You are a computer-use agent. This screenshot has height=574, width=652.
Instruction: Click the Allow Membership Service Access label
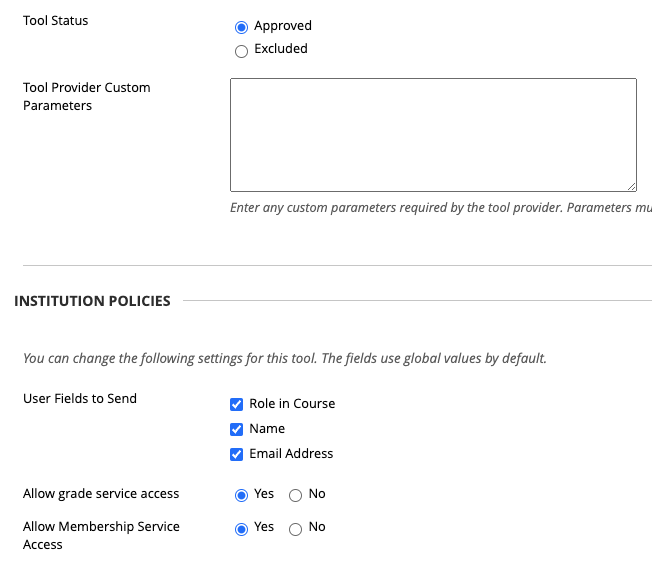pyautogui.click(x=101, y=535)
